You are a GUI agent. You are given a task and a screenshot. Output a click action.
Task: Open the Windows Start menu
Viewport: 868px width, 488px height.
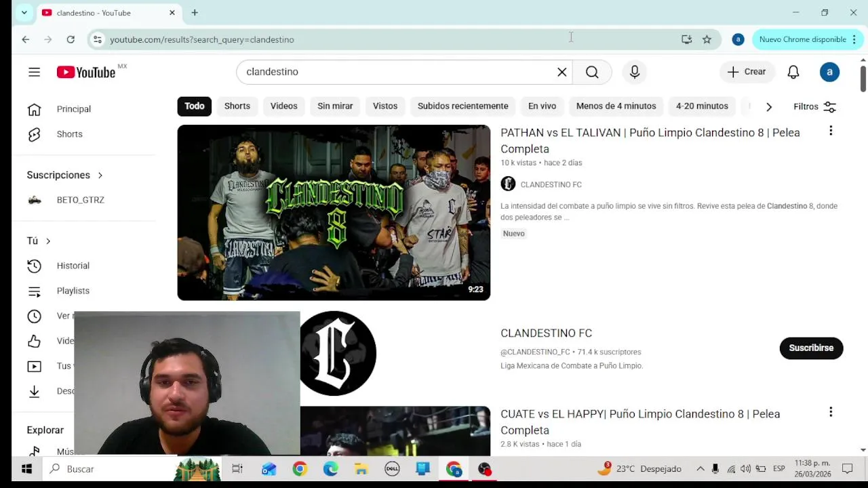pos(26,469)
